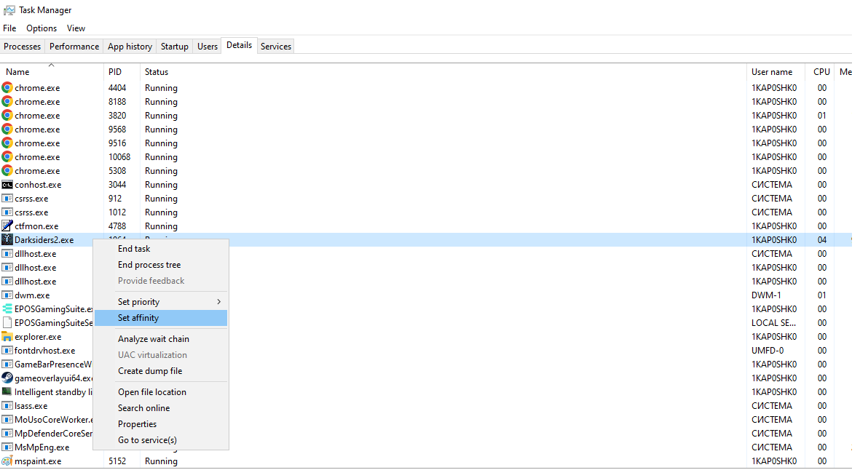Viewport: 868px width, 470px height.
Task: Sort by the CPU column header
Action: tap(821, 72)
